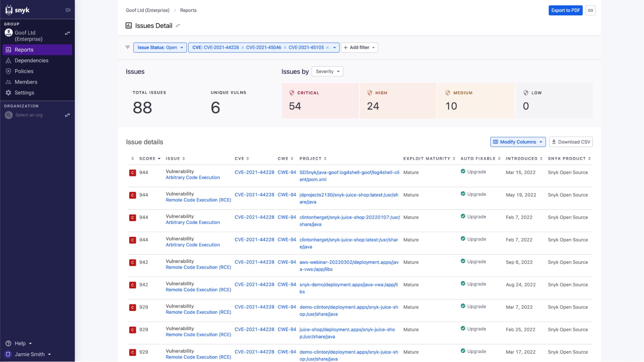Collapse the sidebar with the menu icon
The width and height of the screenshot is (644, 362).
pyautogui.click(x=68, y=10)
